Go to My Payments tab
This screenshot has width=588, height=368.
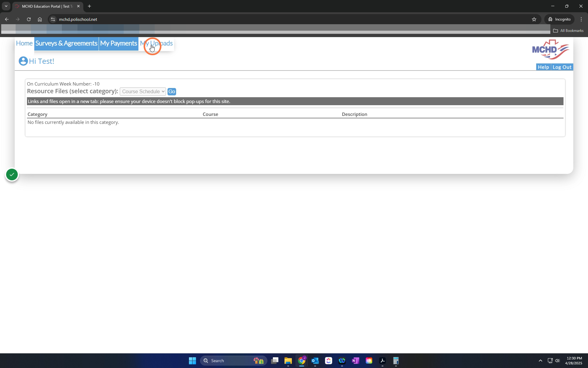tap(119, 43)
